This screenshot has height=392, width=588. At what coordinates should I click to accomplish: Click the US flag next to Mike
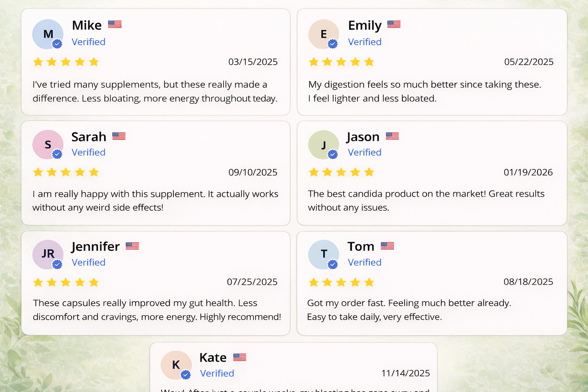115,24
